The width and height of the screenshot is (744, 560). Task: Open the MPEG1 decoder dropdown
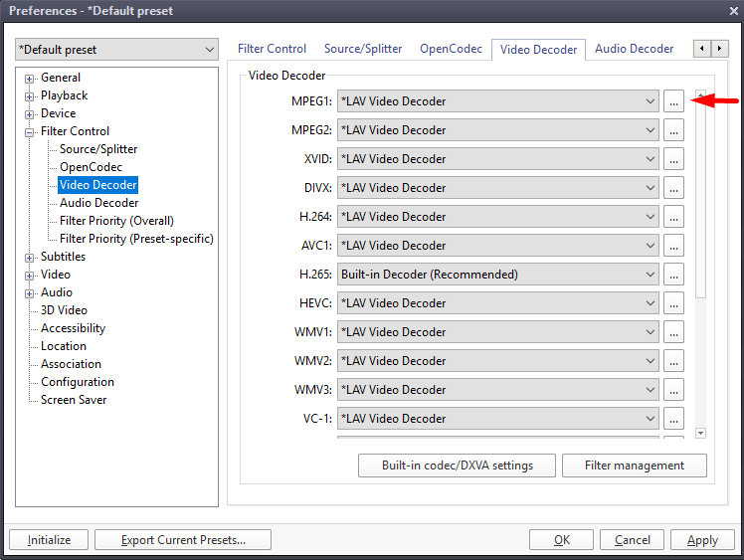(x=497, y=101)
